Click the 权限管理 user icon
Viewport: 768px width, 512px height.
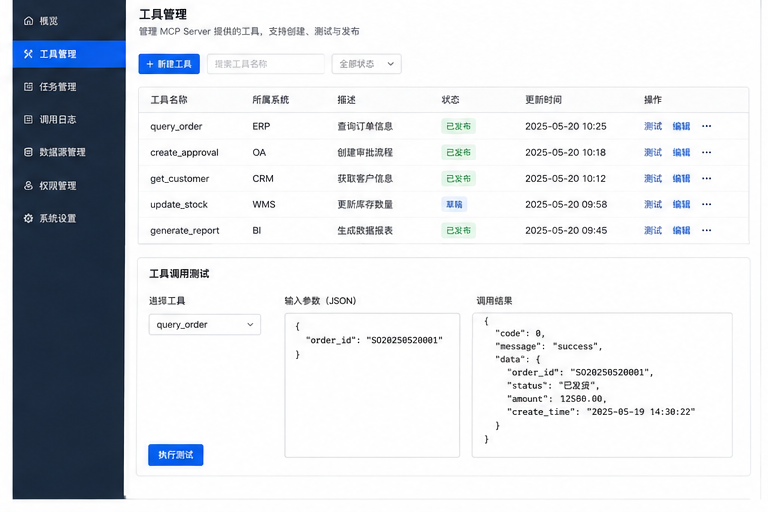click(x=28, y=185)
